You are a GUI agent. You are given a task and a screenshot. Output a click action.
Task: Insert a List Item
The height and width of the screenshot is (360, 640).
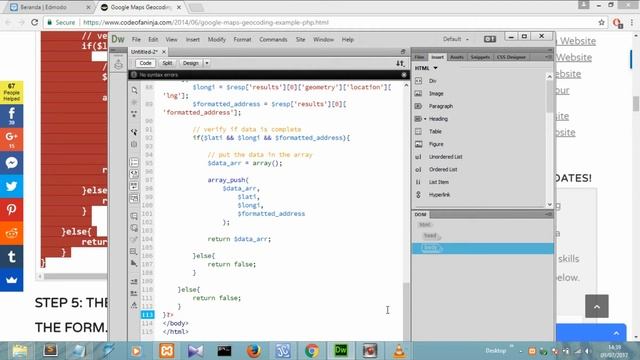pyautogui.click(x=438, y=182)
